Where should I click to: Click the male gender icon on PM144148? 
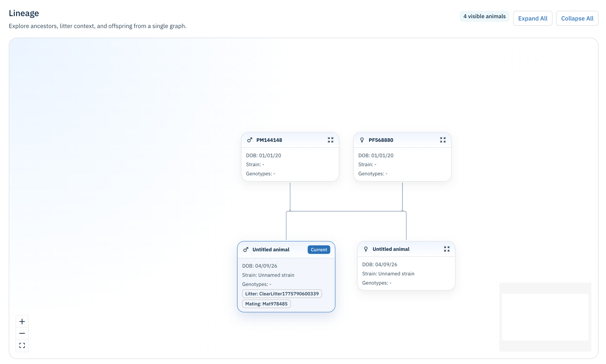pos(249,140)
